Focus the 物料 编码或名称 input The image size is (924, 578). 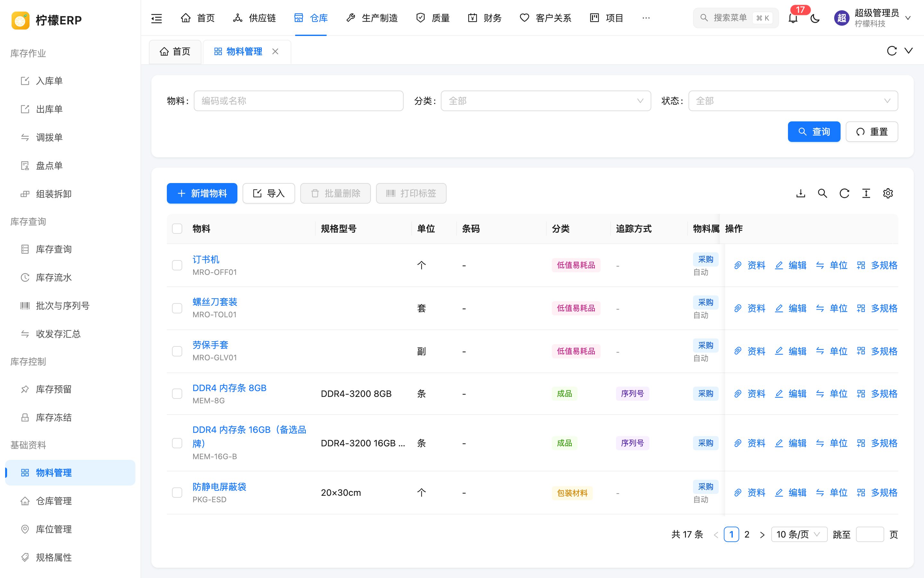click(299, 101)
